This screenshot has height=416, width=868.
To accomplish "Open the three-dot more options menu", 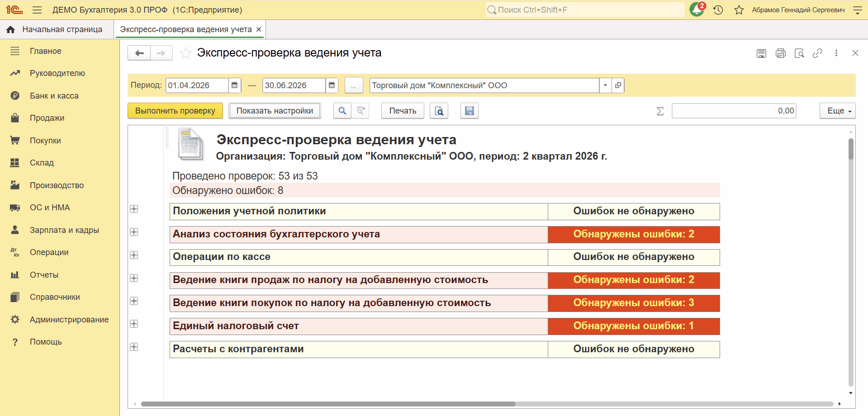I will tap(836, 53).
